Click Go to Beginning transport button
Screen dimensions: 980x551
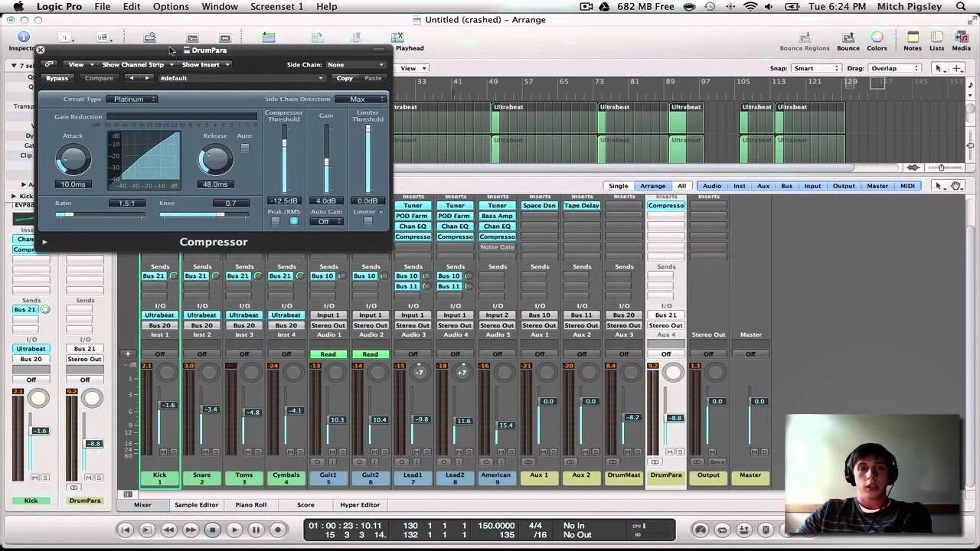125,530
